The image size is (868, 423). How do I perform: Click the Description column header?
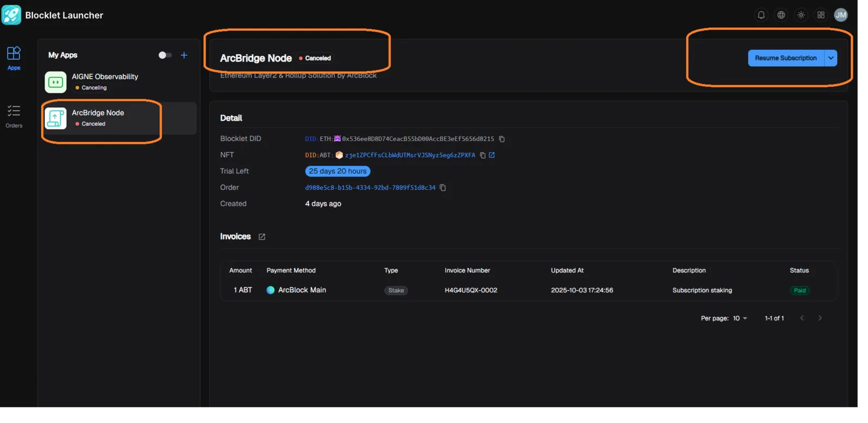(689, 271)
